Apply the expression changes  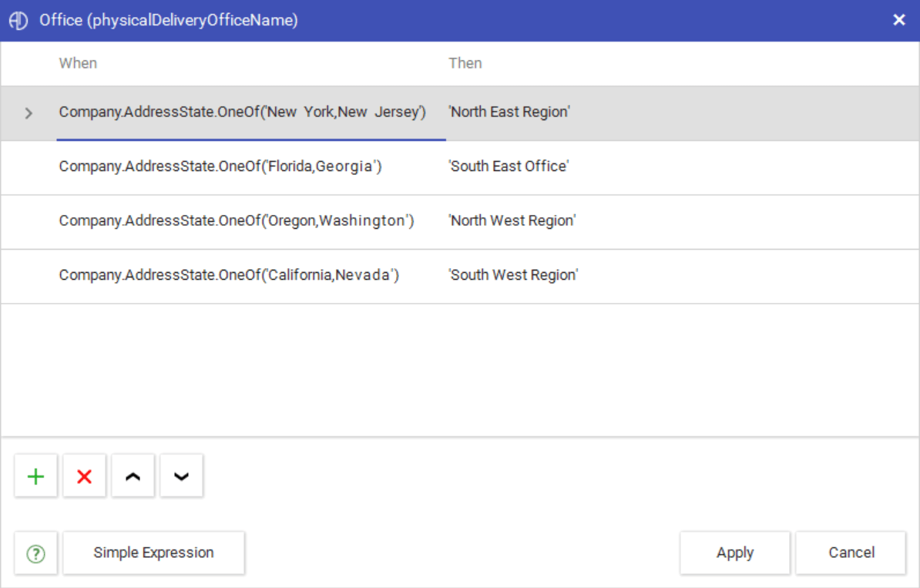click(734, 553)
